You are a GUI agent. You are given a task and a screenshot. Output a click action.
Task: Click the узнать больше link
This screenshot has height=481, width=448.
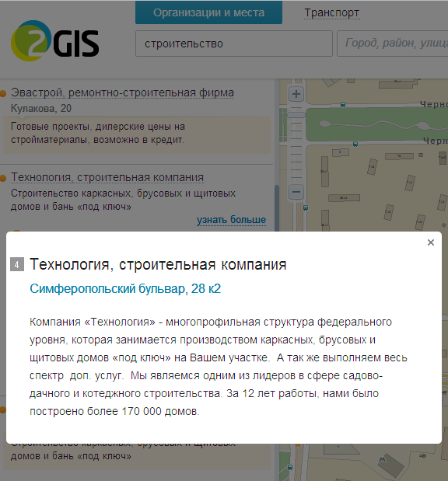coord(231,220)
